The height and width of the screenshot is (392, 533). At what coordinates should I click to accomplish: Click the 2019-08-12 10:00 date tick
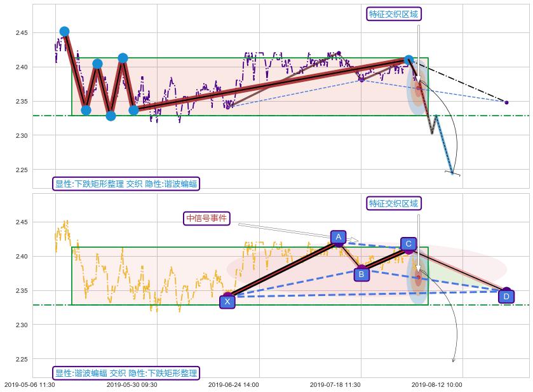click(436, 385)
